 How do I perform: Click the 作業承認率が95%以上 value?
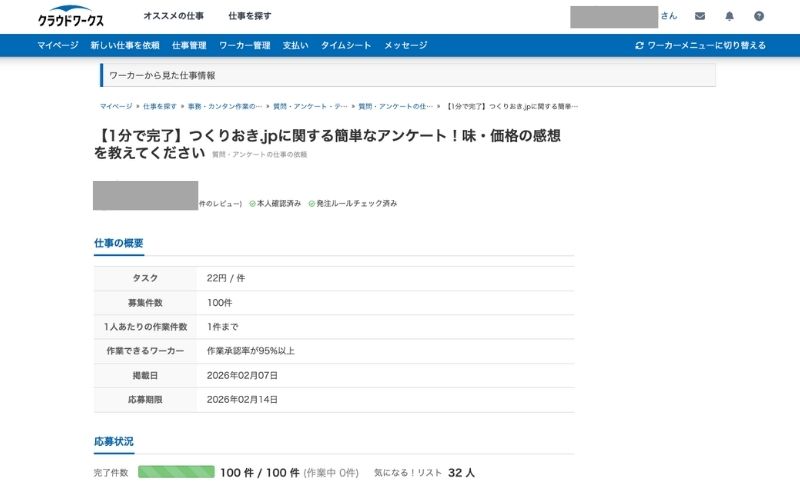251,351
